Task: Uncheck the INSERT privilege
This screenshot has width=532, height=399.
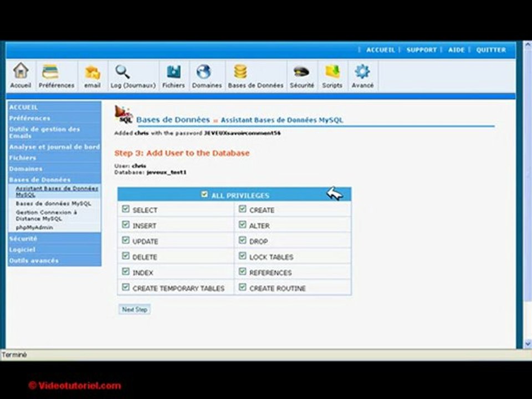Action: [x=126, y=224]
